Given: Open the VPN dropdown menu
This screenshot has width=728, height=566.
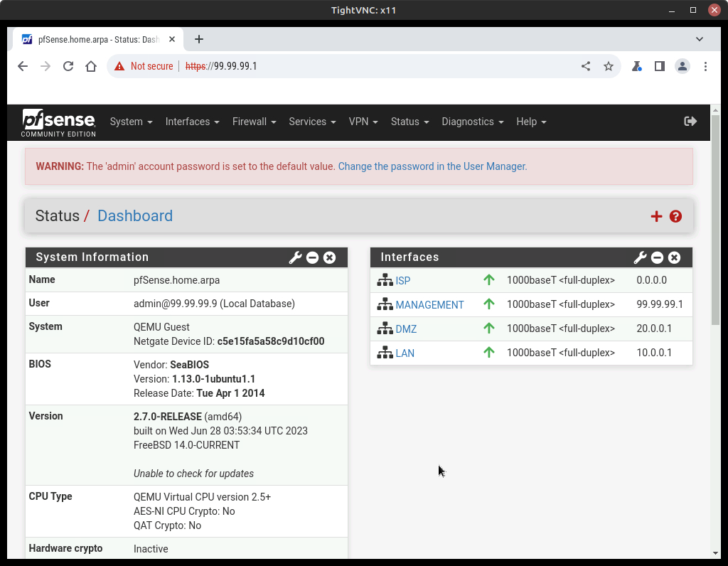Looking at the screenshot, I should pyautogui.click(x=363, y=121).
